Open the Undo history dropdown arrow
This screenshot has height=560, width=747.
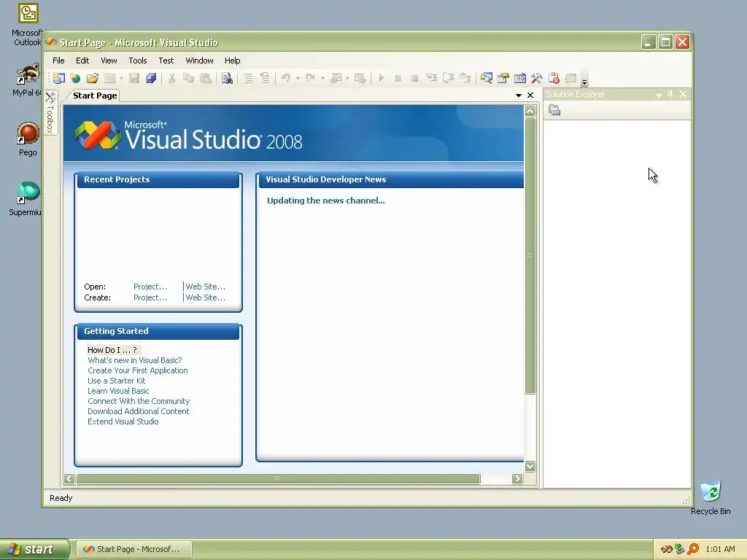298,78
